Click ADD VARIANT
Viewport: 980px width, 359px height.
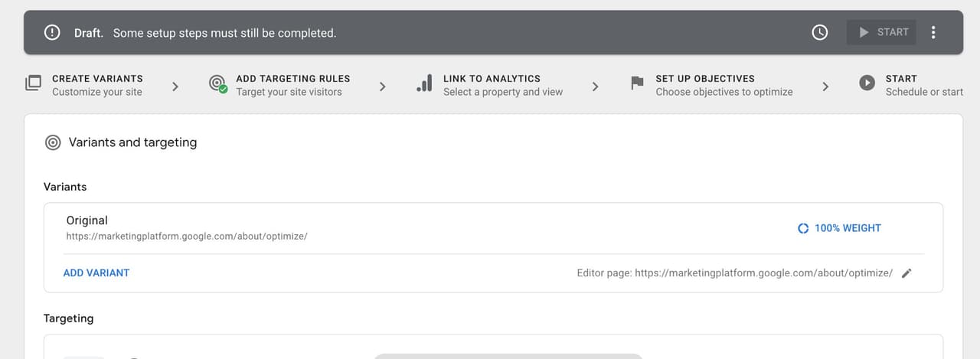[x=96, y=273]
